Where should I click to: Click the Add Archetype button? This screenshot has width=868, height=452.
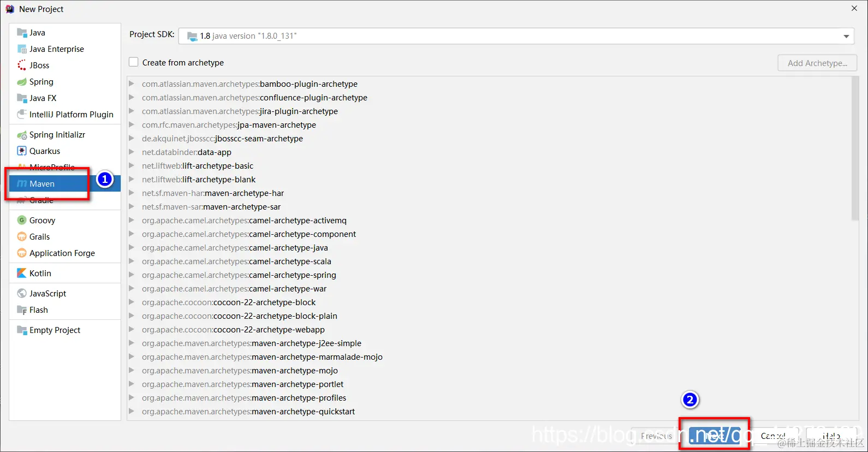point(817,63)
